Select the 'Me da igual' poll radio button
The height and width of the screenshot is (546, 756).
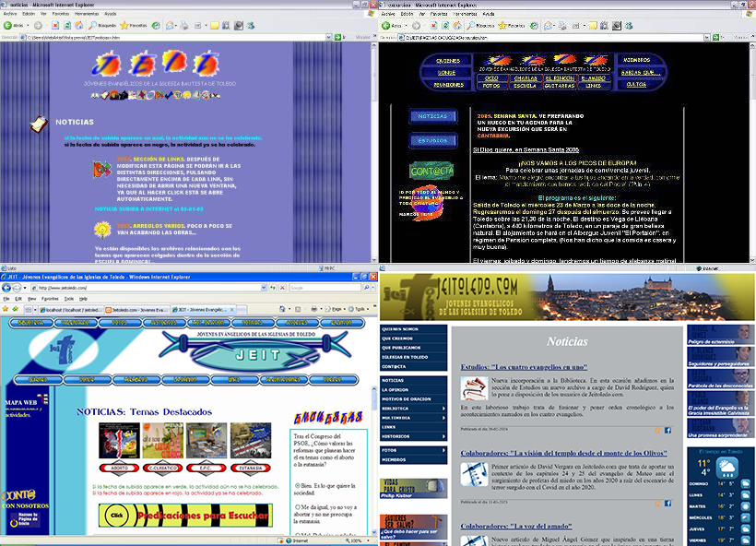[x=297, y=508]
